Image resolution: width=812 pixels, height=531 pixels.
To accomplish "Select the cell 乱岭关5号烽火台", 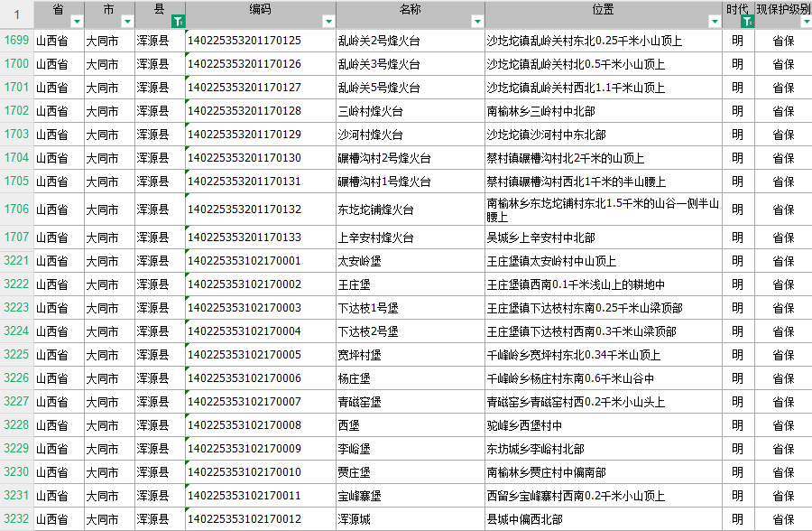I will (x=411, y=88).
